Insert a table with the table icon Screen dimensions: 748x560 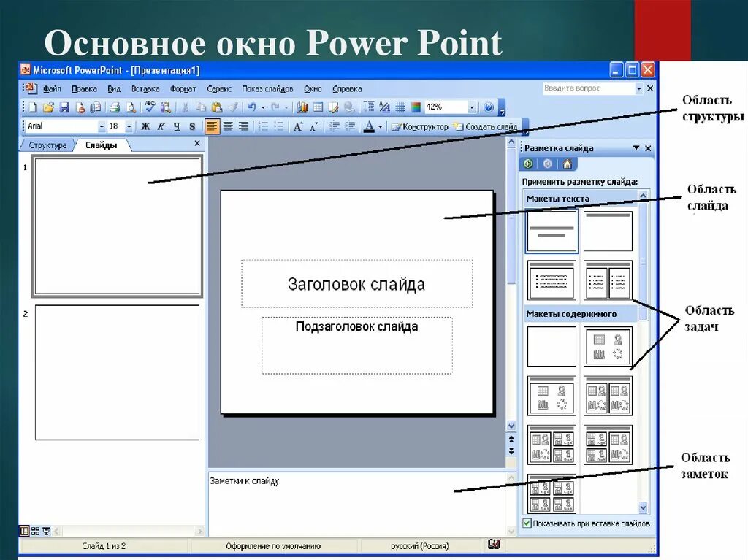click(318, 107)
